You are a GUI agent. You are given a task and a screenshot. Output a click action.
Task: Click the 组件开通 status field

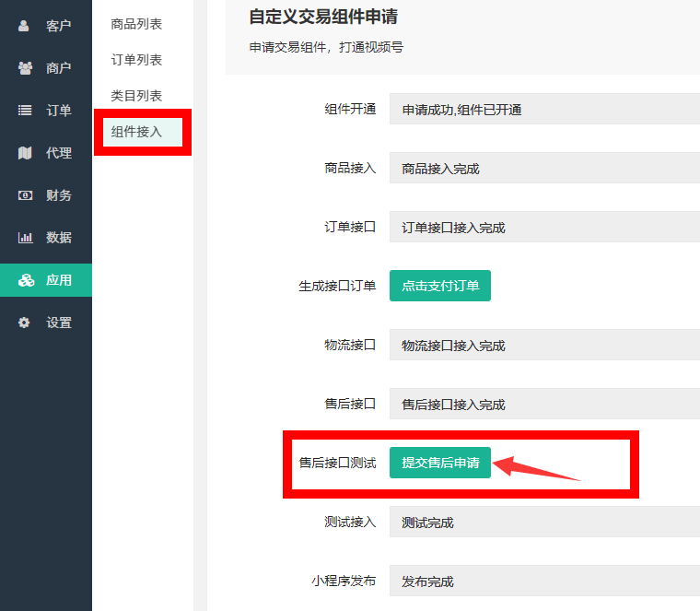[544, 109]
